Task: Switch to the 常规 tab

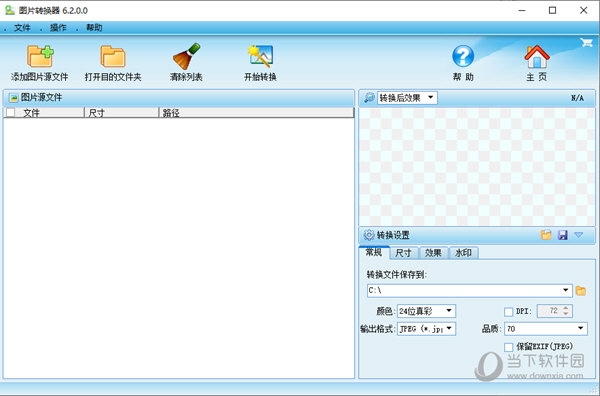Action: click(x=374, y=252)
